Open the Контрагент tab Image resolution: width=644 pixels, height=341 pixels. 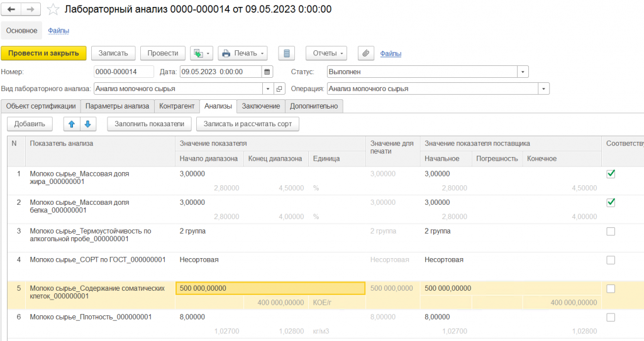(x=177, y=106)
